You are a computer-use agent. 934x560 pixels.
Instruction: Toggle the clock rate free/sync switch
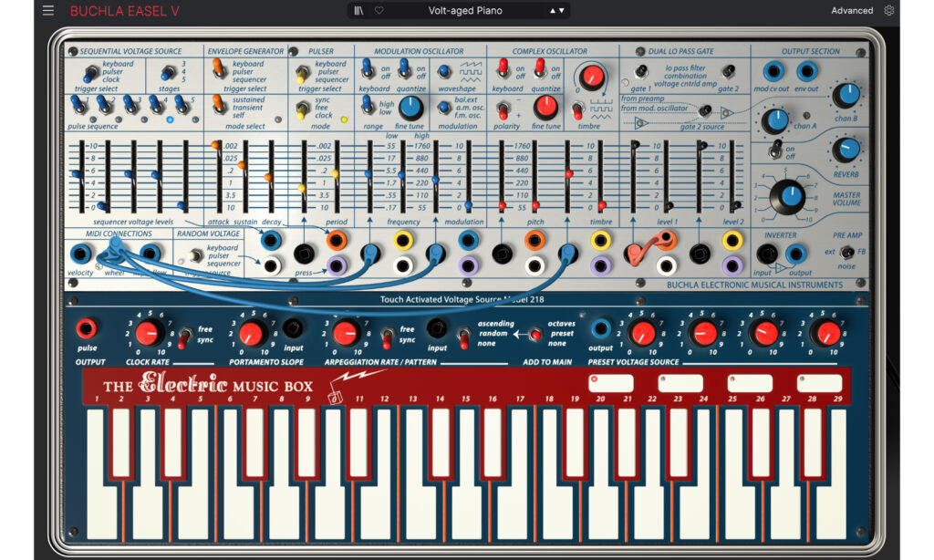182,337
